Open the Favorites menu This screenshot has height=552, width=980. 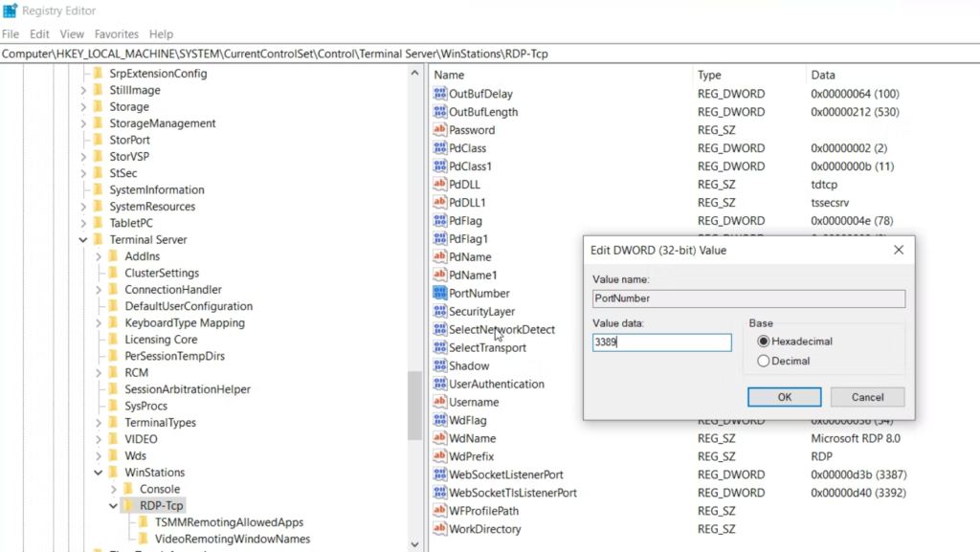116,33
